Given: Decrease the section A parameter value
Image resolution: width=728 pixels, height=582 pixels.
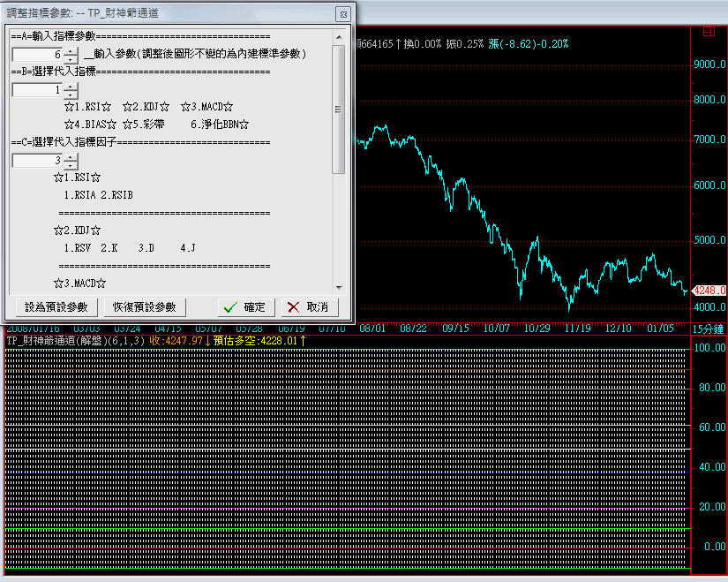Looking at the screenshot, I should [x=71, y=59].
